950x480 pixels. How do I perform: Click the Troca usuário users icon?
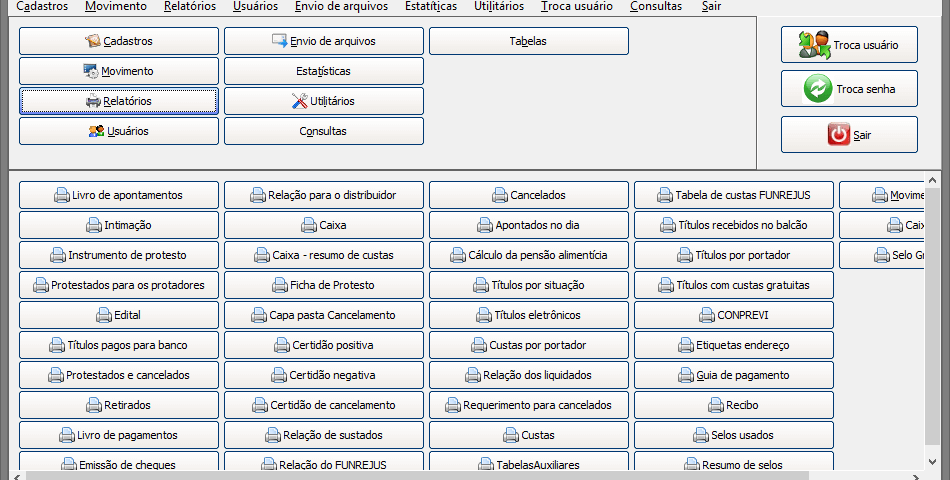click(x=814, y=45)
